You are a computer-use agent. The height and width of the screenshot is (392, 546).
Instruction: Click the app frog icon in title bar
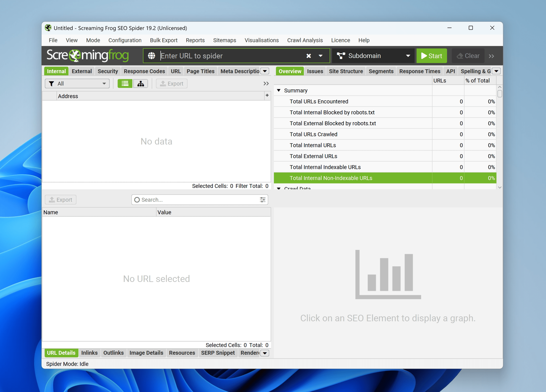click(48, 28)
